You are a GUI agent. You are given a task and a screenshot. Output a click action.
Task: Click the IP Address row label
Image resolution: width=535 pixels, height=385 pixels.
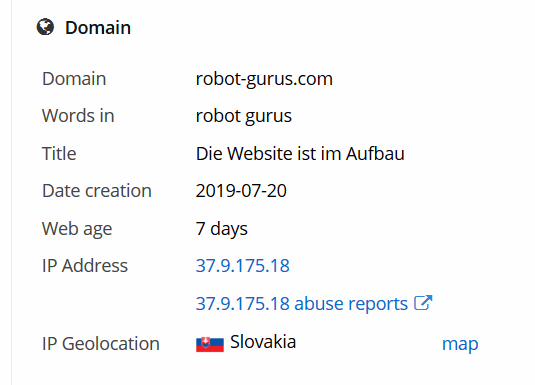click(x=85, y=266)
